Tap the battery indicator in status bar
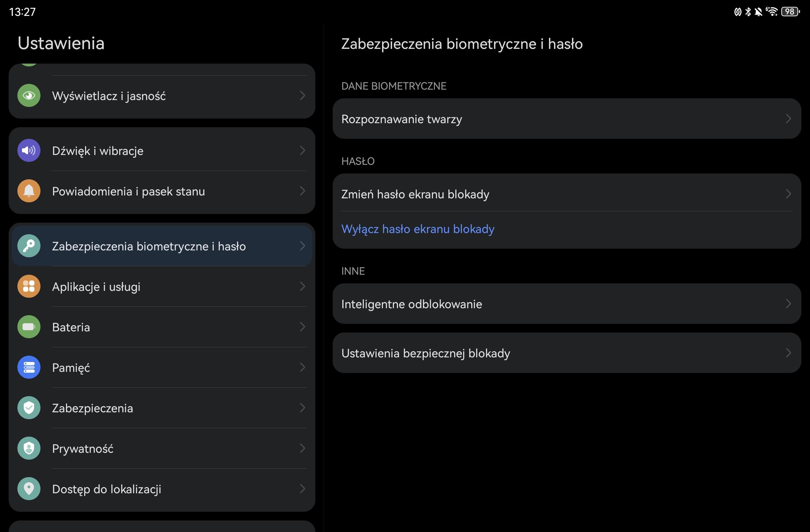Image resolution: width=810 pixels, height=532 pixels. [790, 12]
